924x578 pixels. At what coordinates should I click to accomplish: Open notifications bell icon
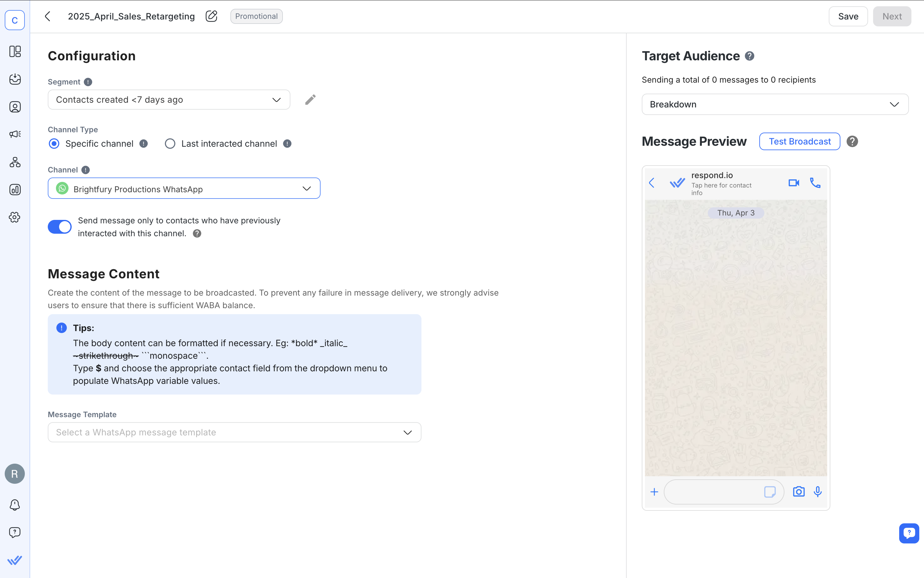click(15, 504)
